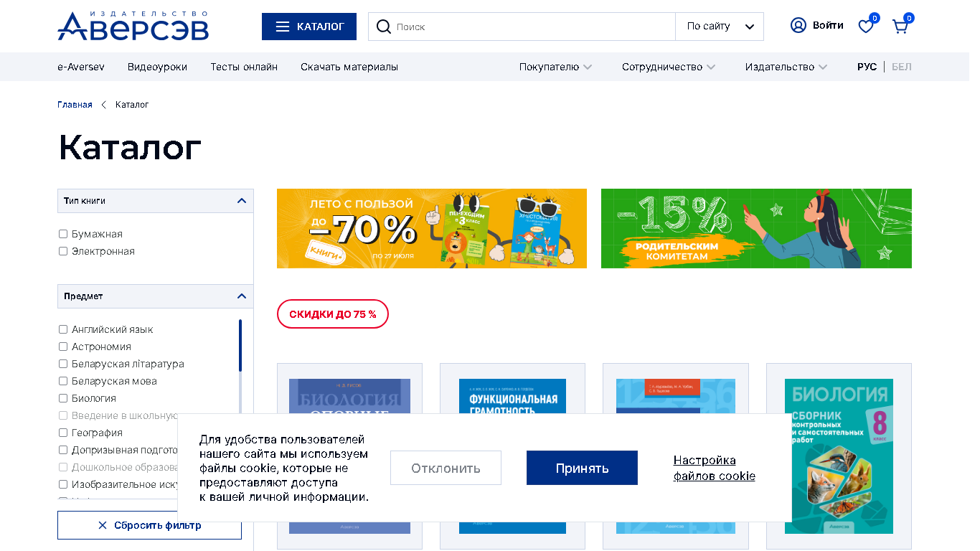Check the Электронная checkbox
This screenshot has width=980, height=551.
coord(63,251)
